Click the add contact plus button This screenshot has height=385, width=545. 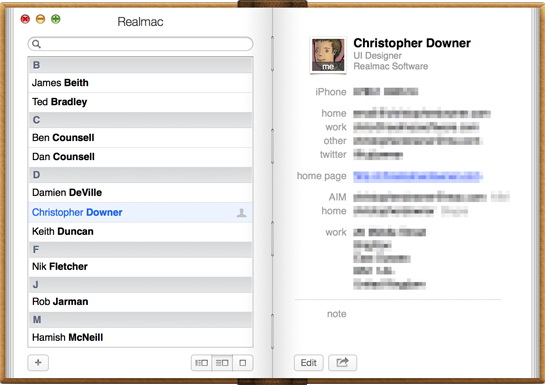point(38,363)
